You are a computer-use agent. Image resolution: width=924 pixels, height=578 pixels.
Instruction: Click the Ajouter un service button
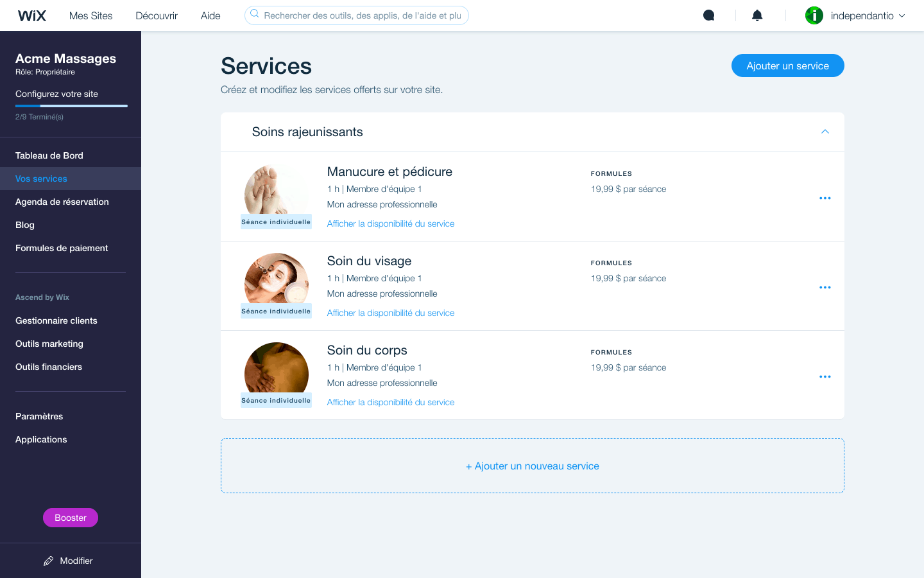pyautogui.click(x=787, y=66)
